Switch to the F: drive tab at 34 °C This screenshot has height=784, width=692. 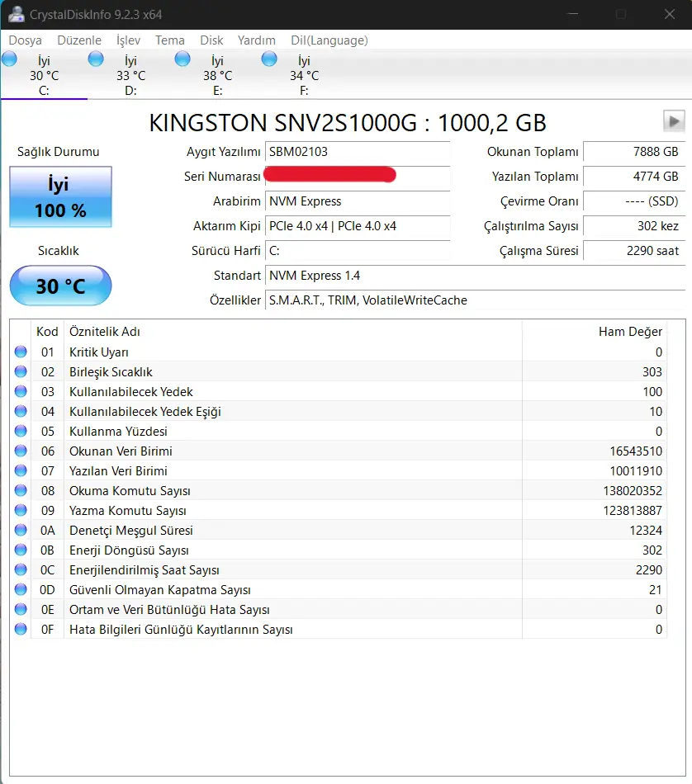[304, 75]
